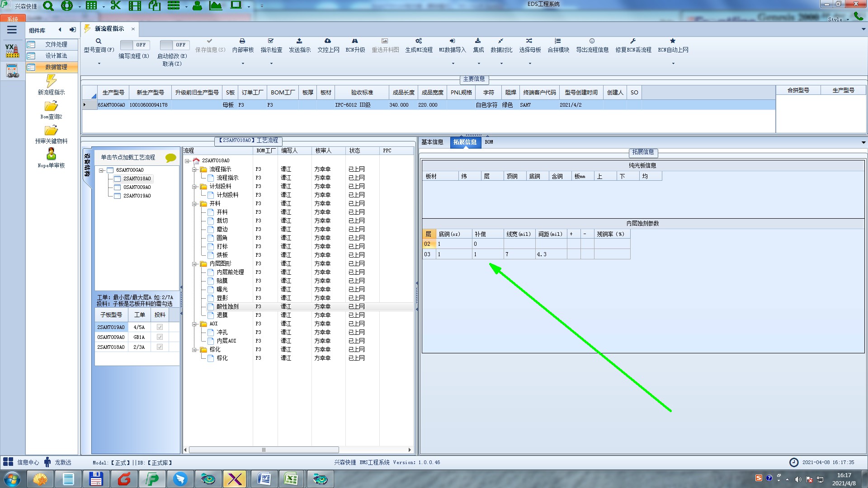
Task: Switch to the 基本信息 tab
Action: tap(432, 142)
